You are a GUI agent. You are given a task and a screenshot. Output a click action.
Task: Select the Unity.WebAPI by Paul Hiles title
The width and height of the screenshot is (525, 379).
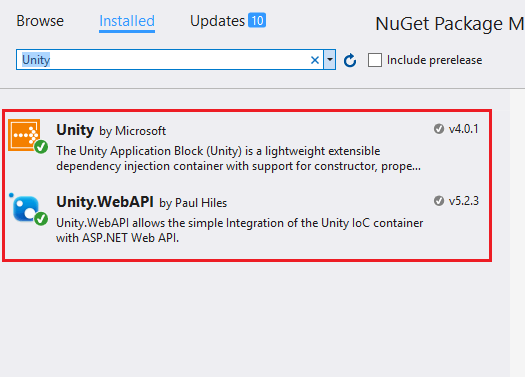coord(142,202)
